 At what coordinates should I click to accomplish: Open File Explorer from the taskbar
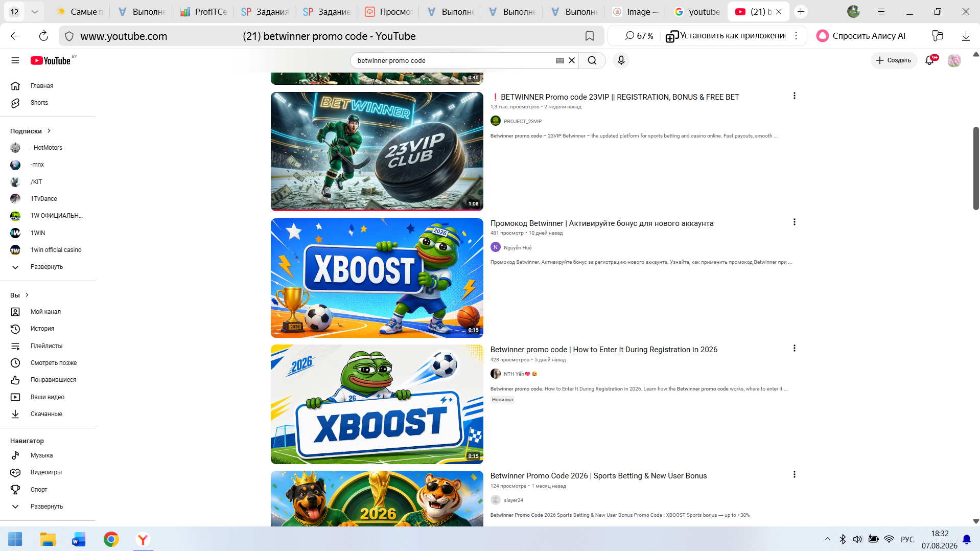48,539
